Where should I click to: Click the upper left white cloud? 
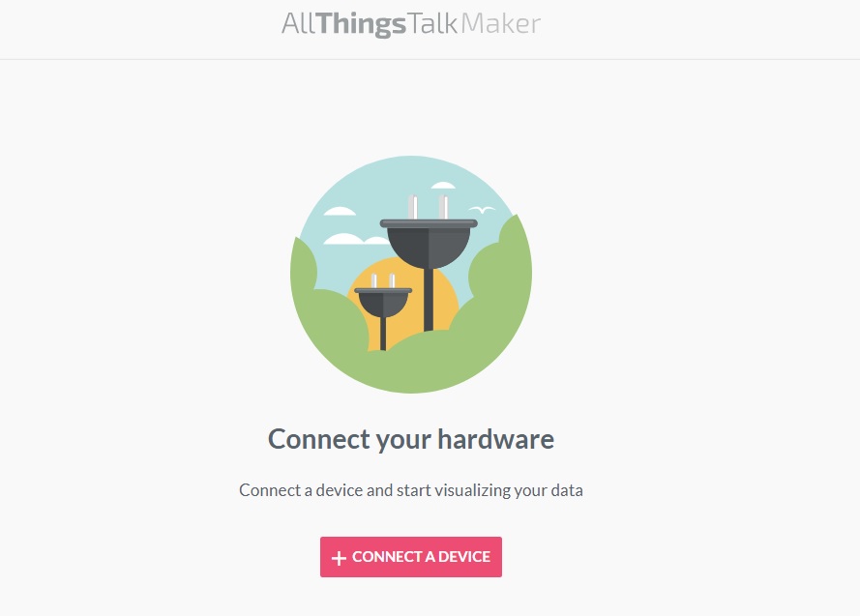(340, 211)
